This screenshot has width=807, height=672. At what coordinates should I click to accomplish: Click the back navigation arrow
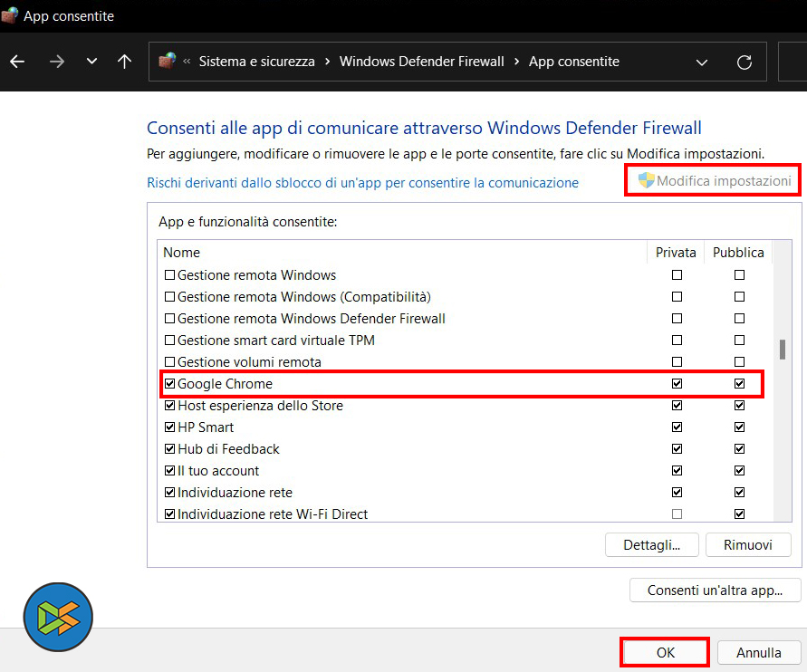point(17,62)
